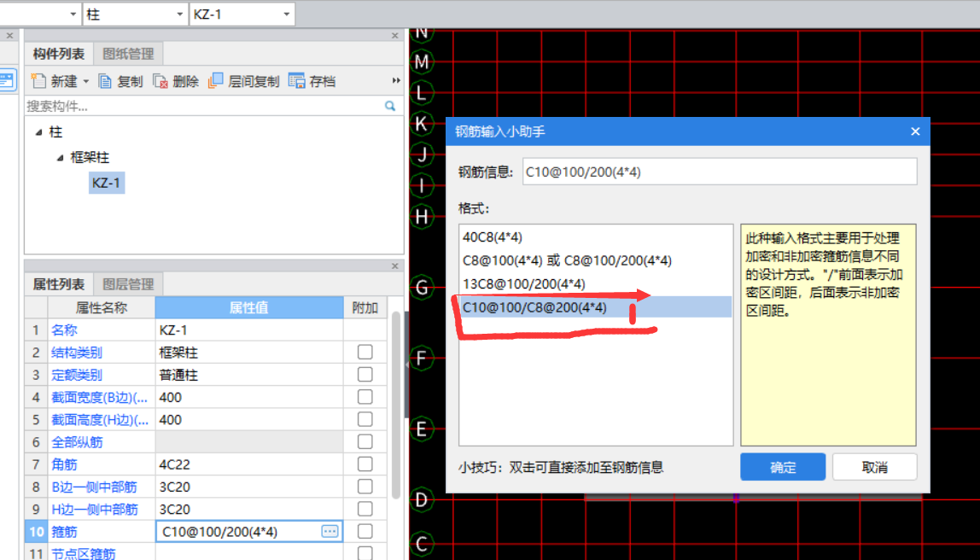Viewport: 980px width, 560px height.
Task: Open the 新建 dropdown arrow
Action: click(x=85, y=81)
